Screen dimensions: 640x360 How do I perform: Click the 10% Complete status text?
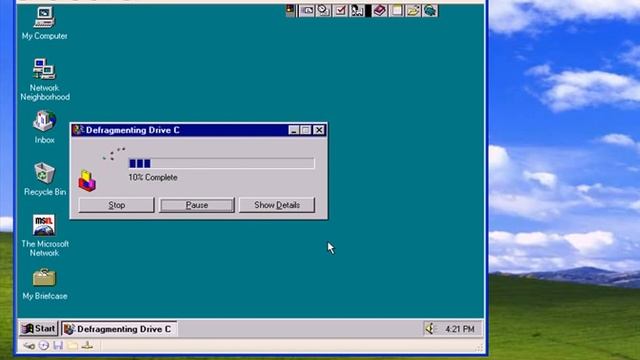pyautogui.click(x=153, y=178)
